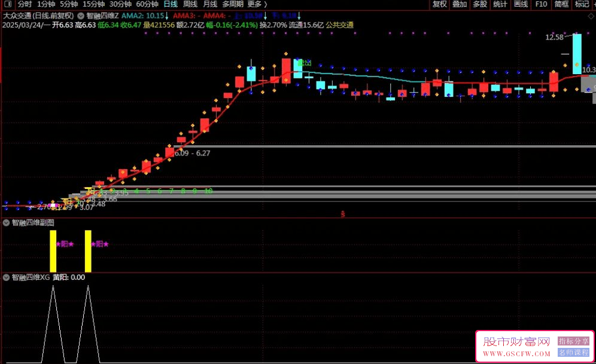Click the 智融四维XG indicator title
The height and width of the screenshot is (364, 596).
31,277
